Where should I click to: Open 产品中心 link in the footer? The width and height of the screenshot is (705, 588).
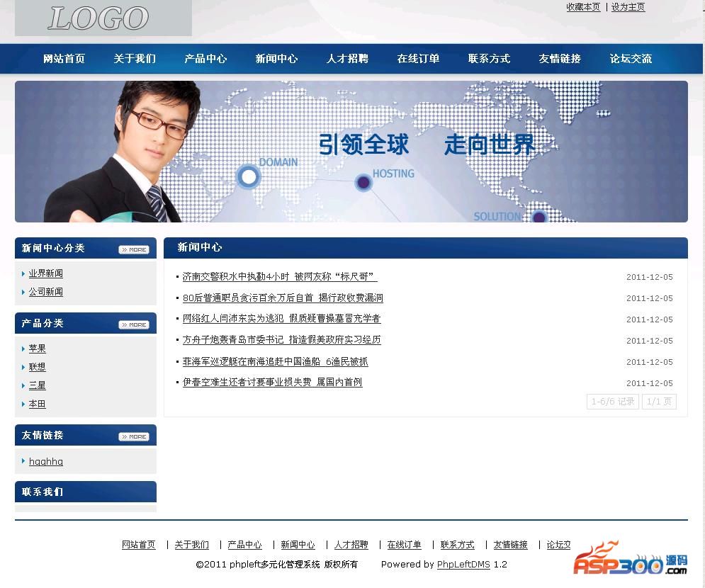[x=244, y=545]
